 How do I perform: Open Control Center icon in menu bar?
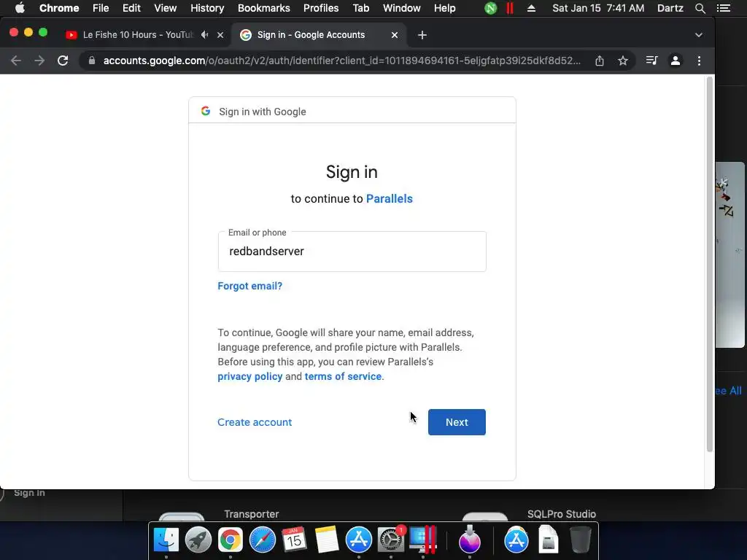[x=723, y=8]
